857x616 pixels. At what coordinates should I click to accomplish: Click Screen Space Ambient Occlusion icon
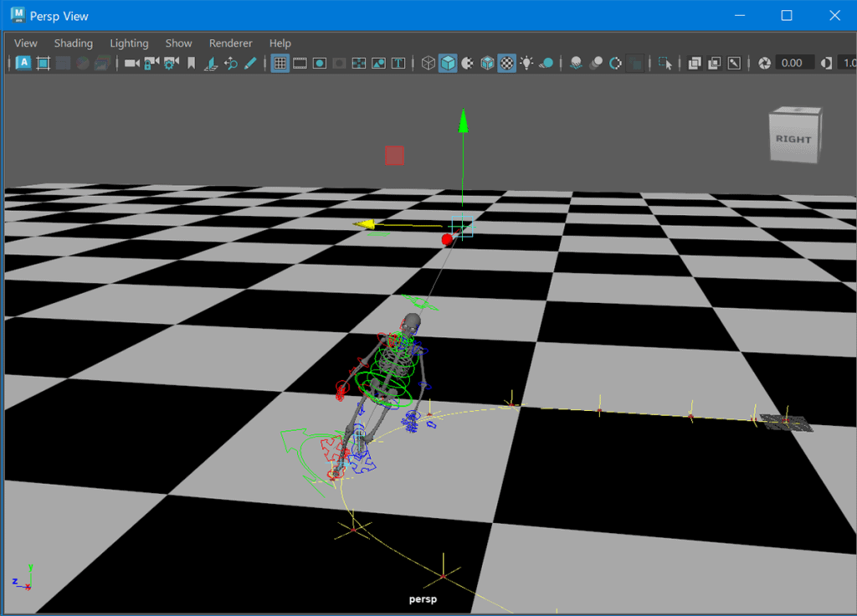click(x=576, y=63)
